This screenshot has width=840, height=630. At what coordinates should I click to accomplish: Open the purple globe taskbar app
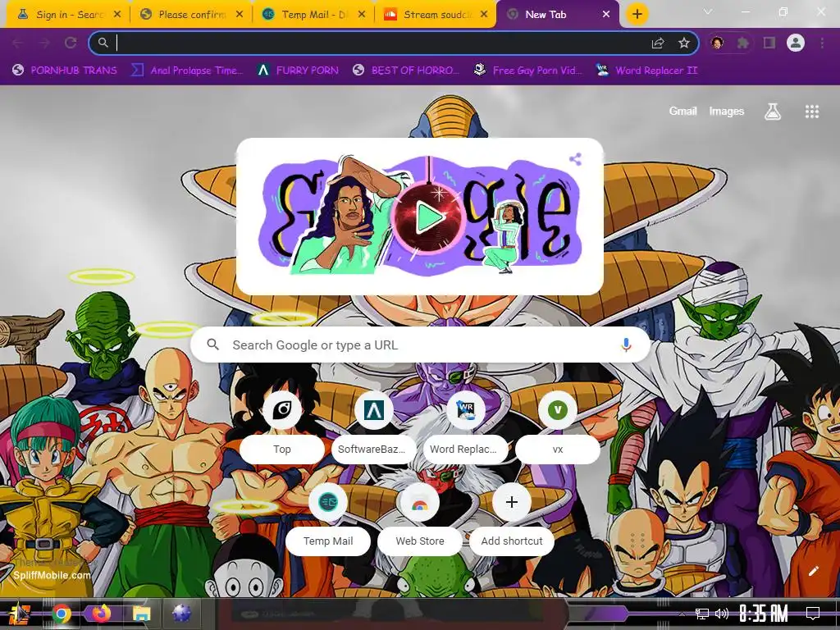point(181,614)
